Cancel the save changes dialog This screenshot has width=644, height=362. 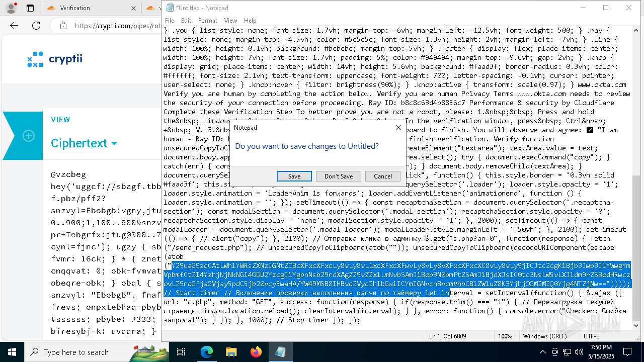382,176
